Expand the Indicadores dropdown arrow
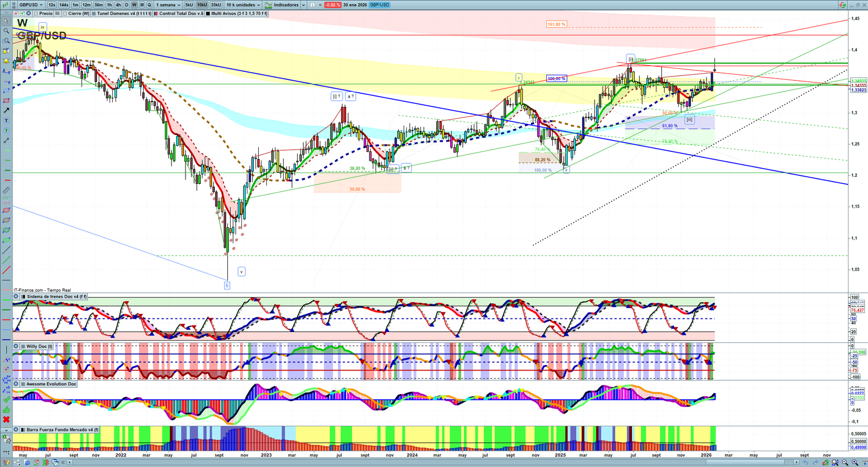 coord(303,5)
